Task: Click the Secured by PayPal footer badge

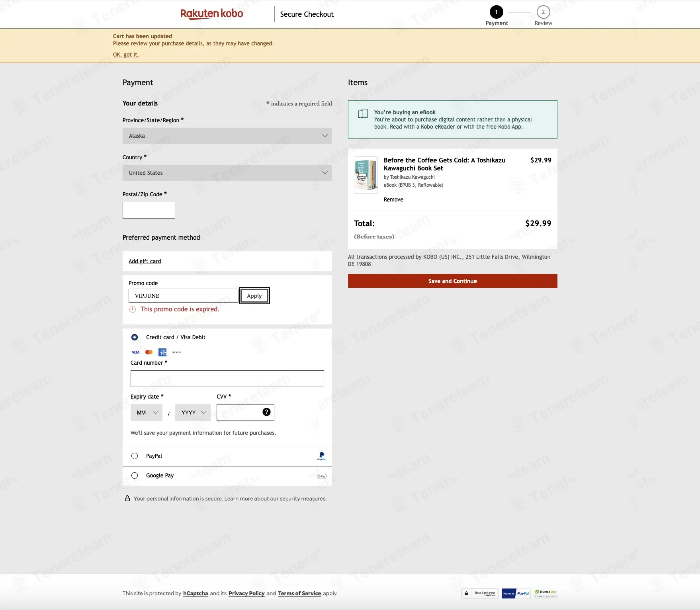Action: tap(516, 593)
